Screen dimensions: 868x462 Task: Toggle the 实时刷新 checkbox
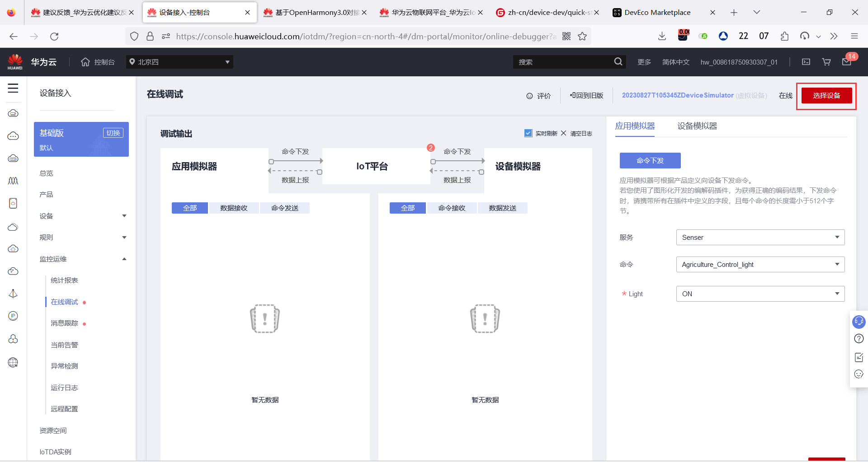coord(528,133)
